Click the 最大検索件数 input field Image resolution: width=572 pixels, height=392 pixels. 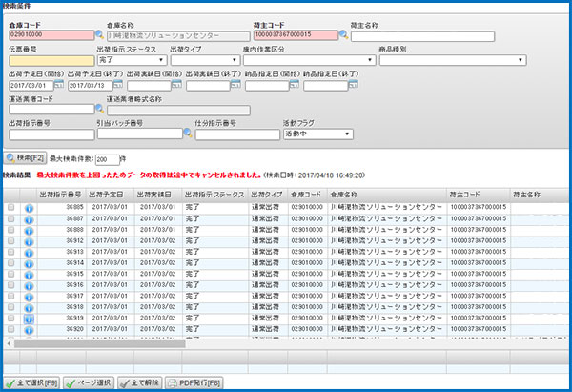click(x=107, y=159)
